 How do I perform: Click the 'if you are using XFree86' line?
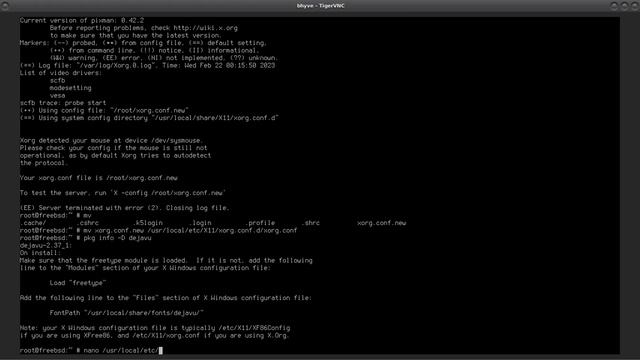[x=154, y=336]
